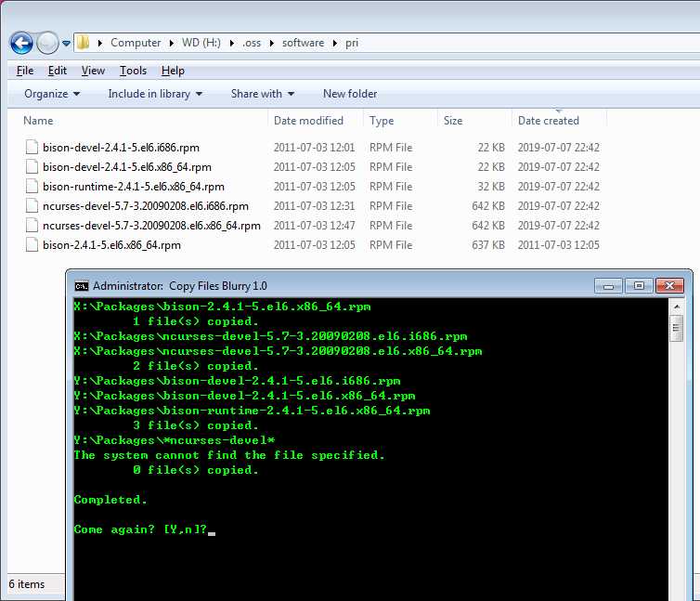Open the Tools menu
The width and height of the screenshot is (700, 601).
click(133, 71)
